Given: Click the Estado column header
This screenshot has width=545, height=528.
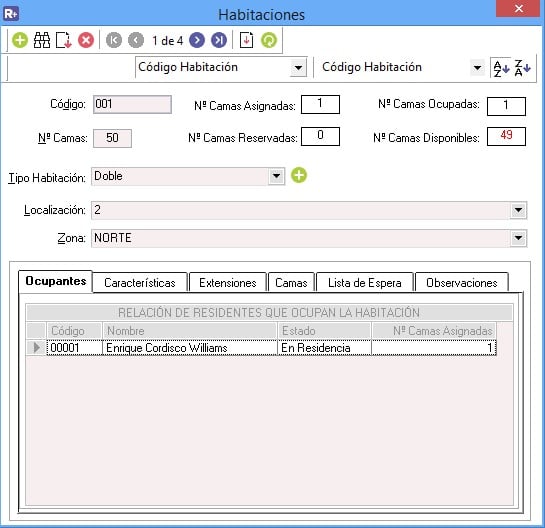Looking at the screenshot, I should 324,331.
